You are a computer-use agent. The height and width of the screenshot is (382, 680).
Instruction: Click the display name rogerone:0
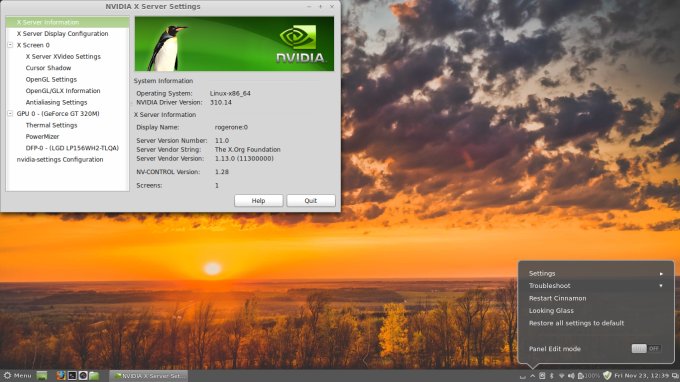tap(231, 127)
